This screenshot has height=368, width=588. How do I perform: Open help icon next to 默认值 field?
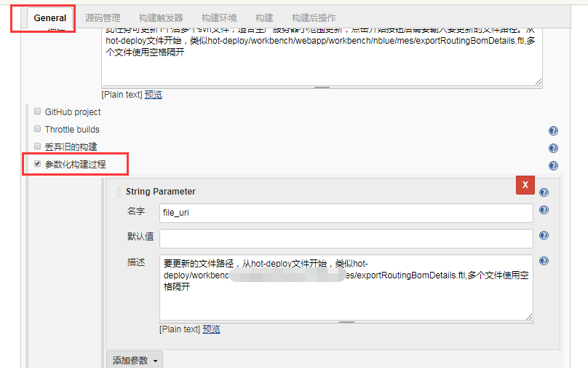[544, 236]
